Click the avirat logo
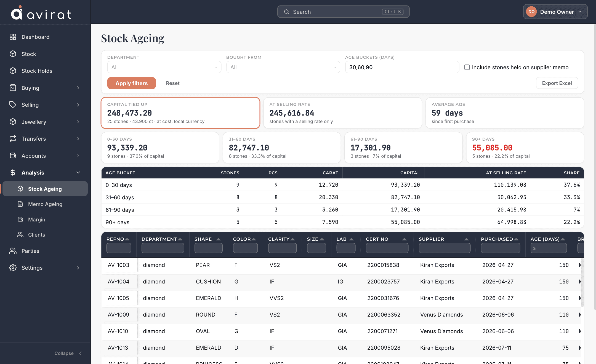Image resolution: width=596 pixels, height=364 pixels. [x=41, y=13]
